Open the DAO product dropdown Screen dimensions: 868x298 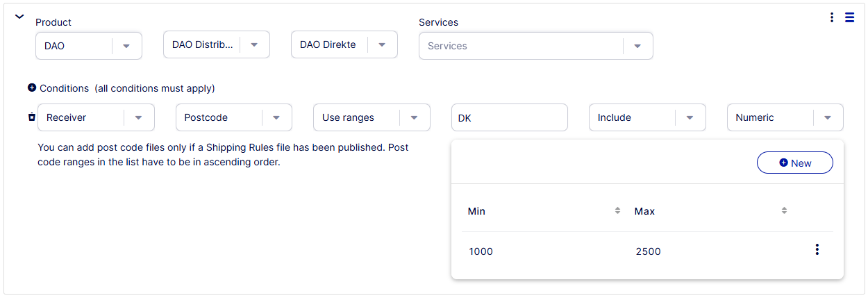click(126, 46)
